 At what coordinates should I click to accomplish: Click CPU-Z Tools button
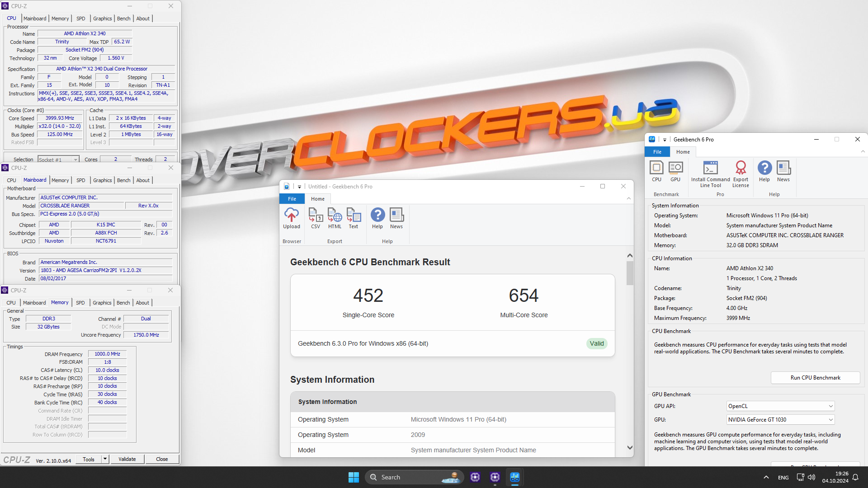[89, 459]
